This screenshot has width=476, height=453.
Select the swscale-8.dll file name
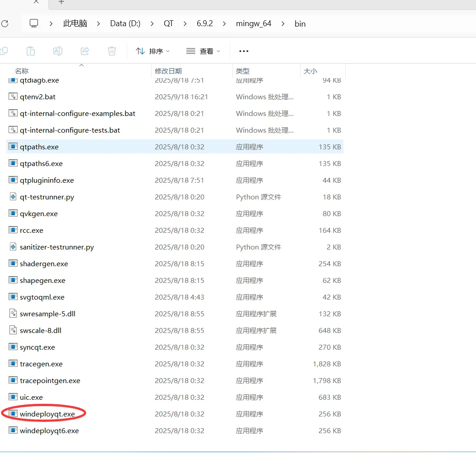click(x=41, y=330)
